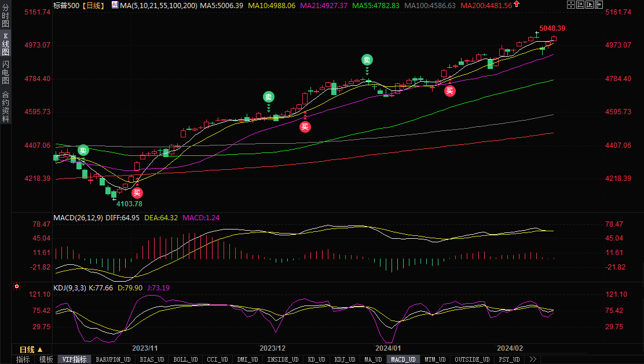This screenshot has height=364, width=644.
Task: Click the red 买 marker in late January 2024
Action: click(x=449, y=90)
